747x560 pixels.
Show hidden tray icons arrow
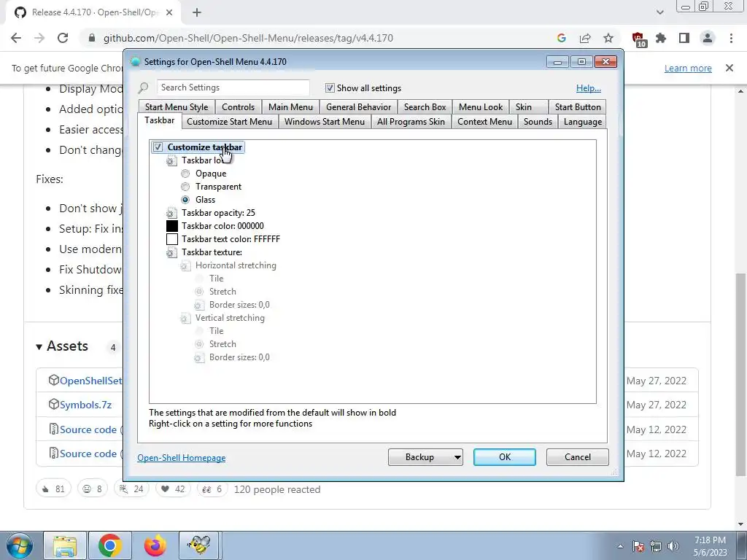(x=620, y=546)
